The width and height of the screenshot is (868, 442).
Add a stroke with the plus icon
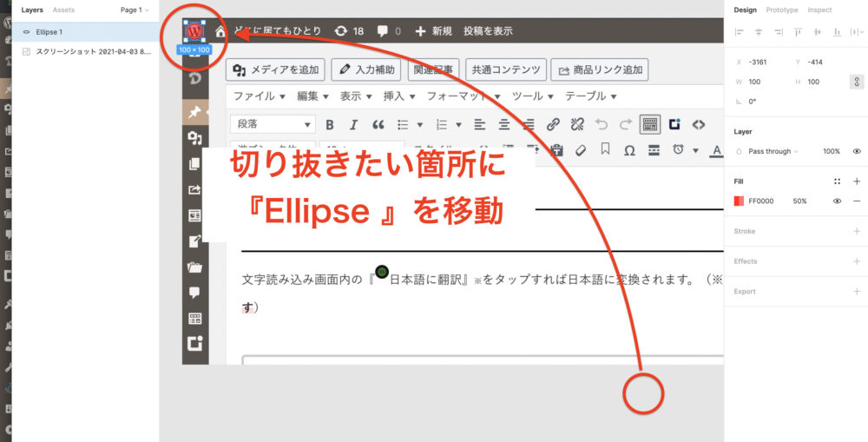(x=857, y=231)
